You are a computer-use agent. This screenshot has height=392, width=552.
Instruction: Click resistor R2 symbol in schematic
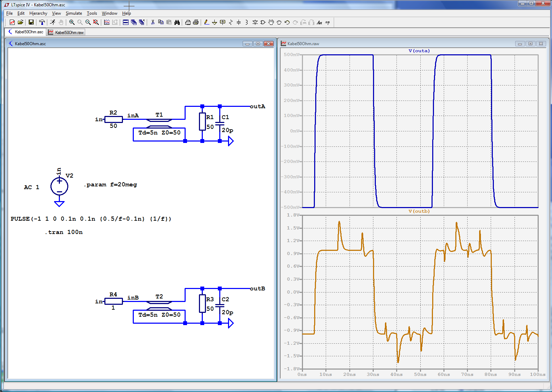coord(113,119)
